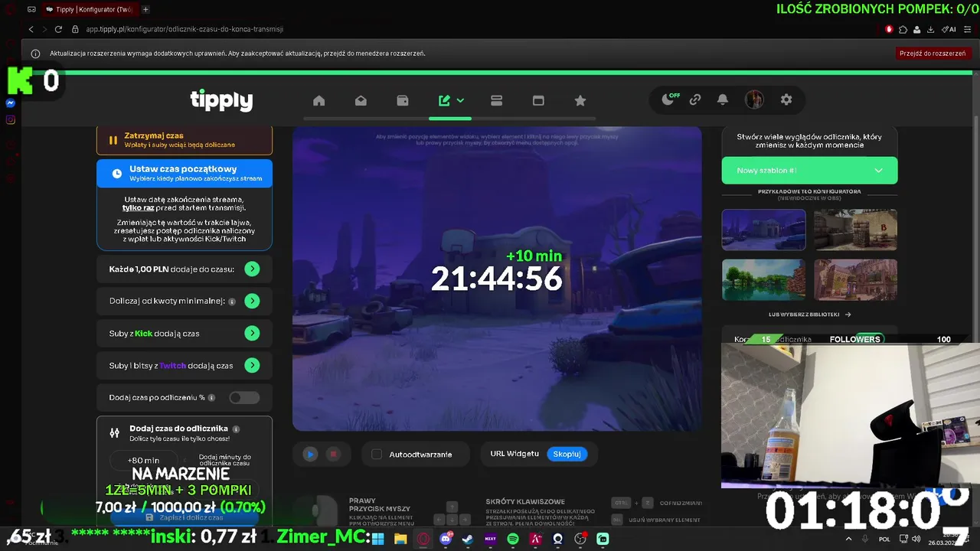The width and height of the screenshot is (980, 551).
Task: Select the green blocky landscape background thumbnail
Action: click(763, 279)
